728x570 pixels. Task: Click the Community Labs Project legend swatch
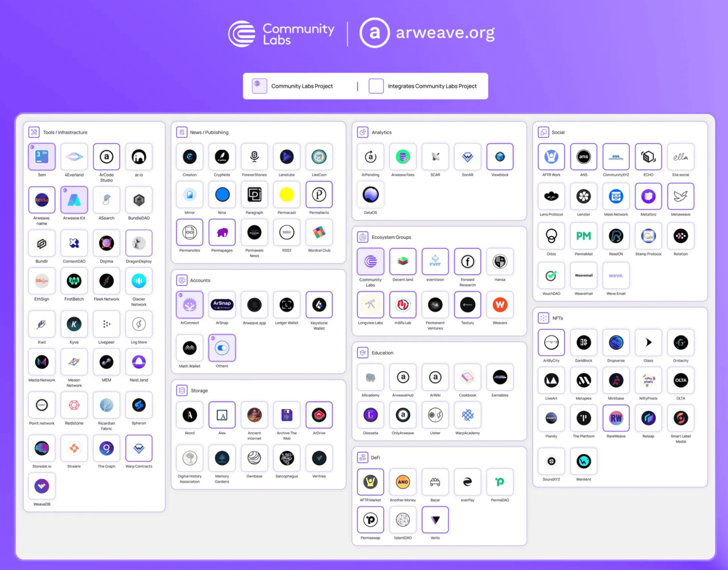[x=260, y=86]
